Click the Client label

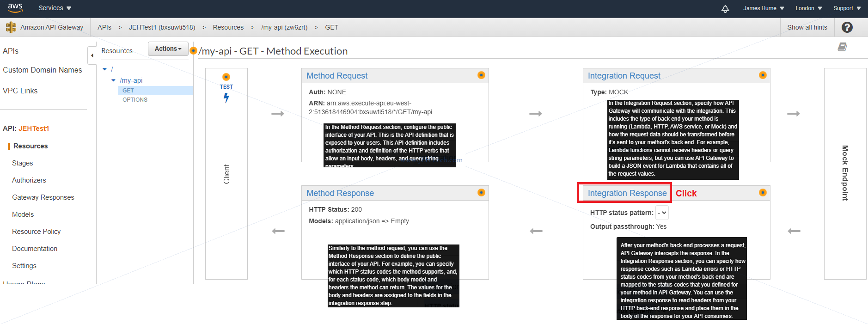pos(226,174)
